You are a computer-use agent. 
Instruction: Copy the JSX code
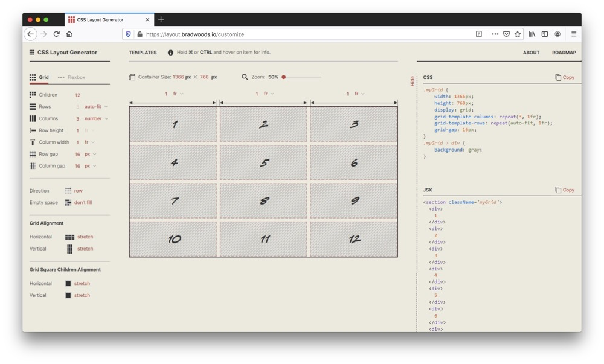pos(565,190)
